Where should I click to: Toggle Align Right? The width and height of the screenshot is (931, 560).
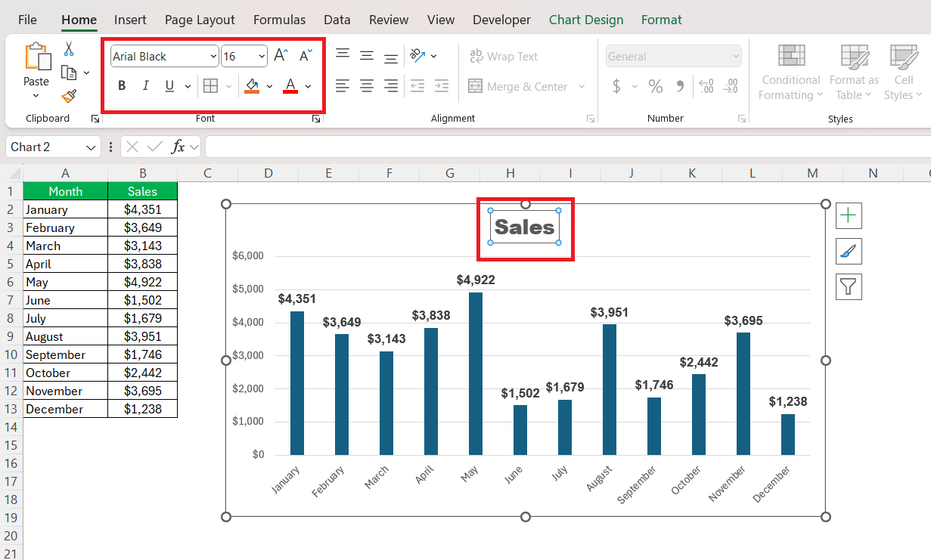[x=391, y=86]
